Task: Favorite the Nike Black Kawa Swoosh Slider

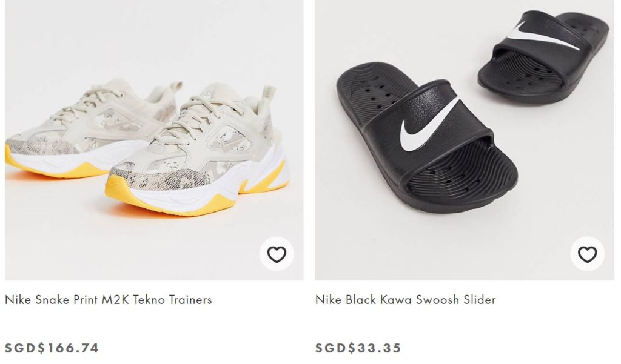Action: tap(587, 254)
